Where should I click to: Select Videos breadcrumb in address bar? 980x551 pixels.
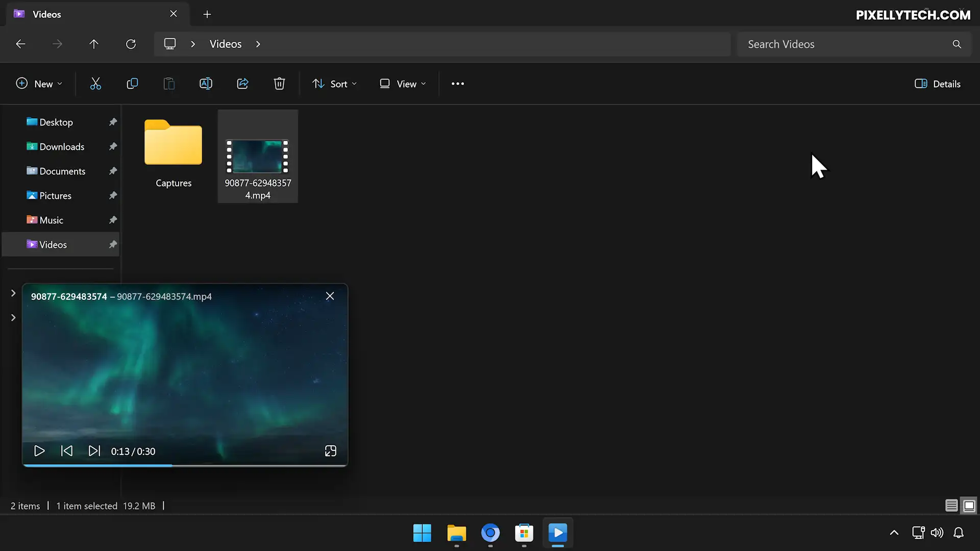tap(226, 44)
